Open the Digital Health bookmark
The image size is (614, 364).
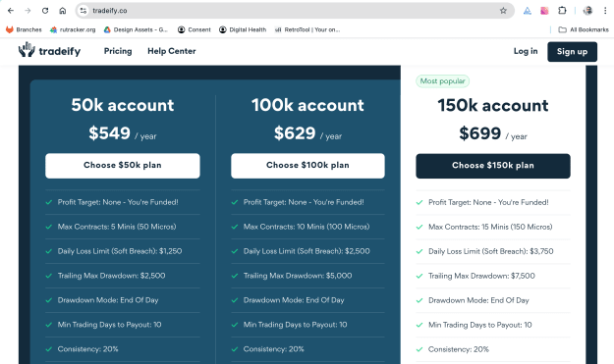243,29
